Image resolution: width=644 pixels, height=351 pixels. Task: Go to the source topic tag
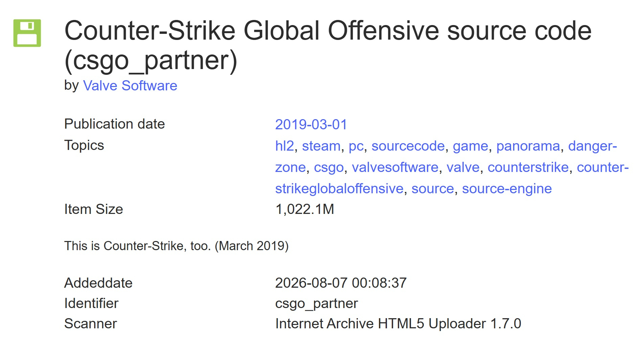(433, 189)
